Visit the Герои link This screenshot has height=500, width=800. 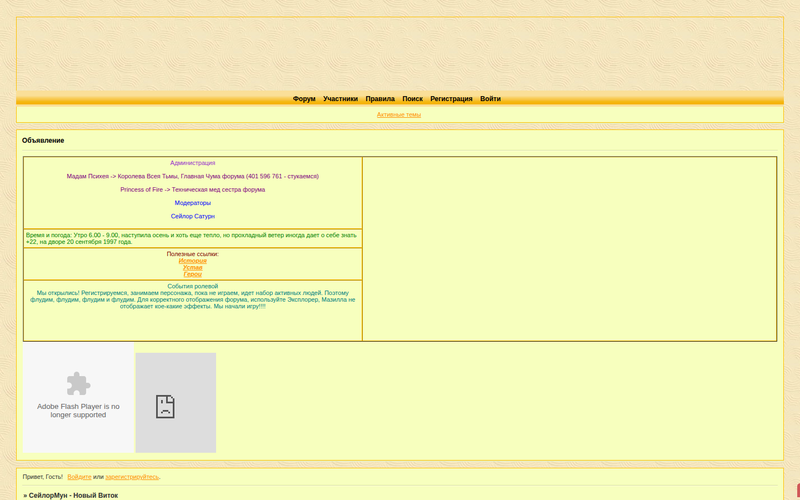pos(192,275)
